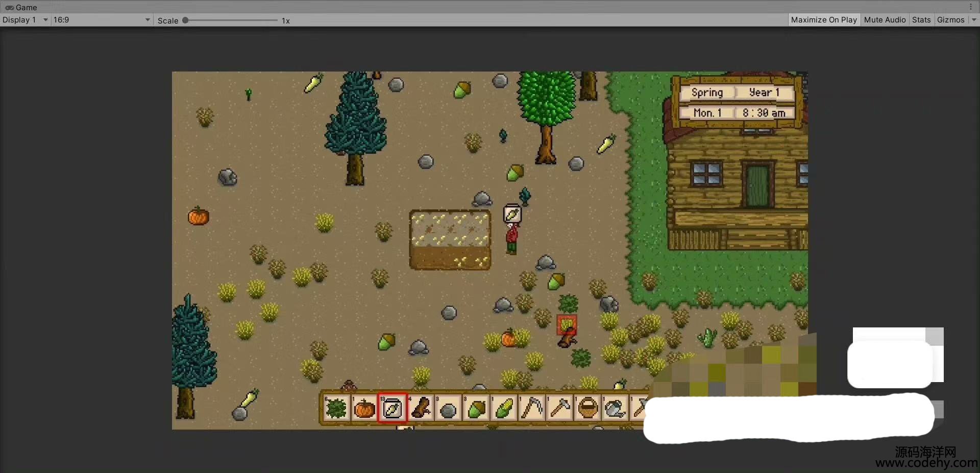Open the Display 1 dropdown
The image size is (980, 473).
pyautogui.click(x=25, y=20)
